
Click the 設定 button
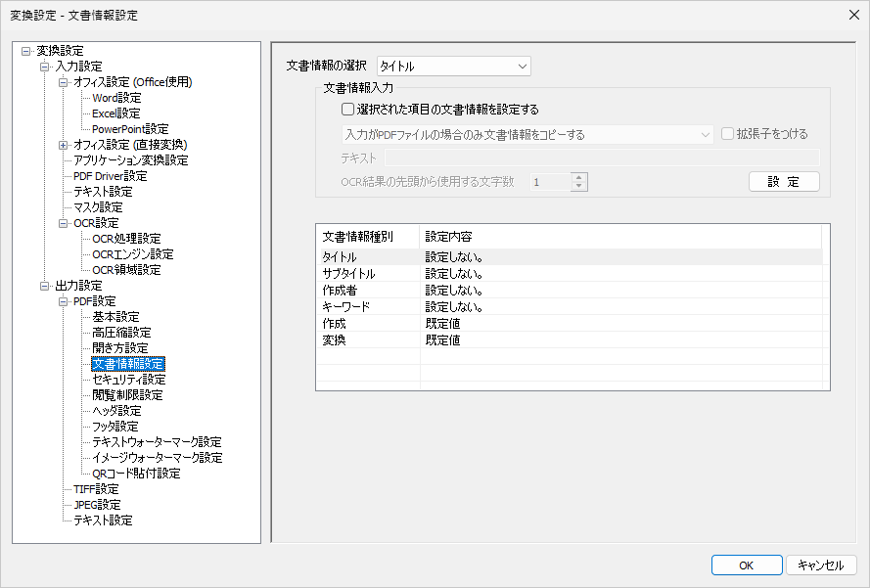(783, 182)
